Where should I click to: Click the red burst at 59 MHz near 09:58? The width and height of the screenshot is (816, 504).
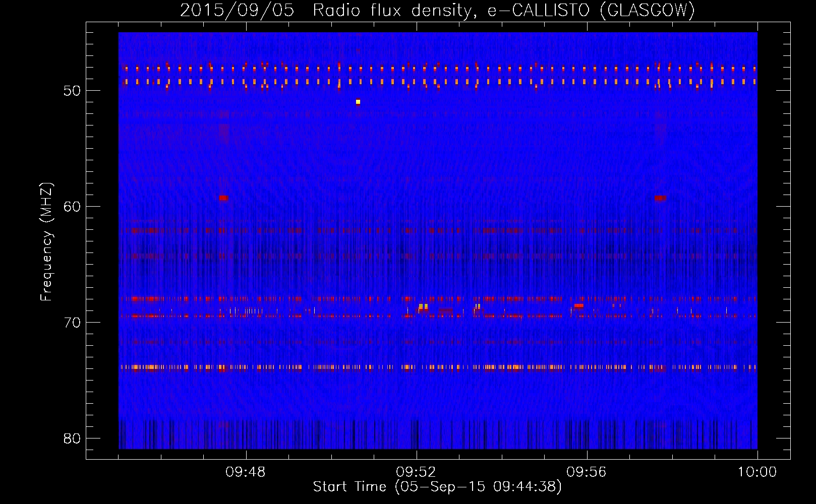coord(660,198)
